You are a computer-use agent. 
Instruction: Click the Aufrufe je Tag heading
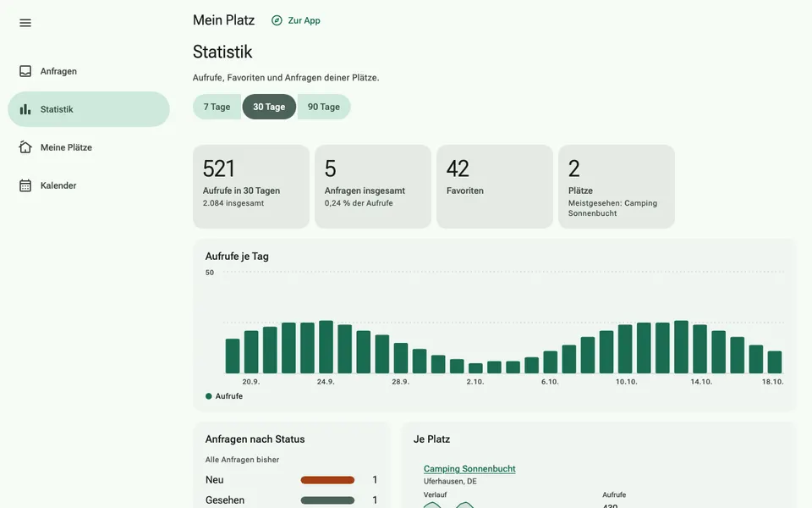[x=237, y=256]
